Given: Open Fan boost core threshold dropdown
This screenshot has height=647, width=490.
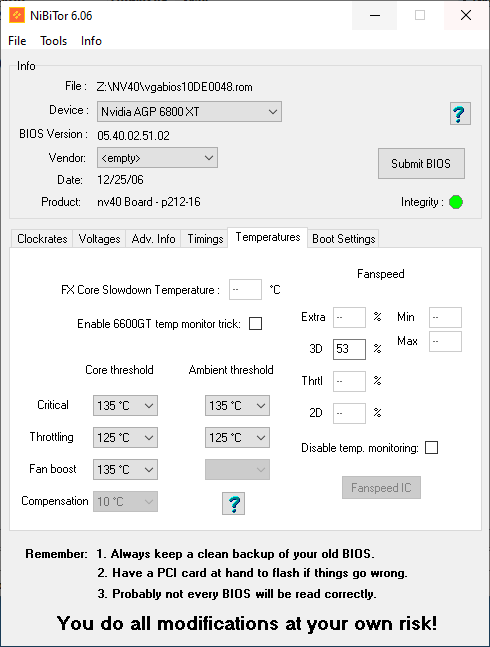Looking at the screenshot, I should (x=125, y=470).
